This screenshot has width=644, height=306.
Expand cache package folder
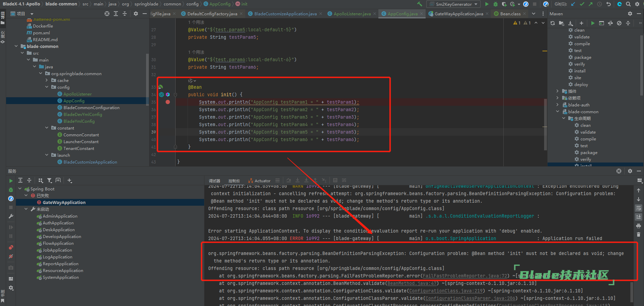tap(47, 80)
